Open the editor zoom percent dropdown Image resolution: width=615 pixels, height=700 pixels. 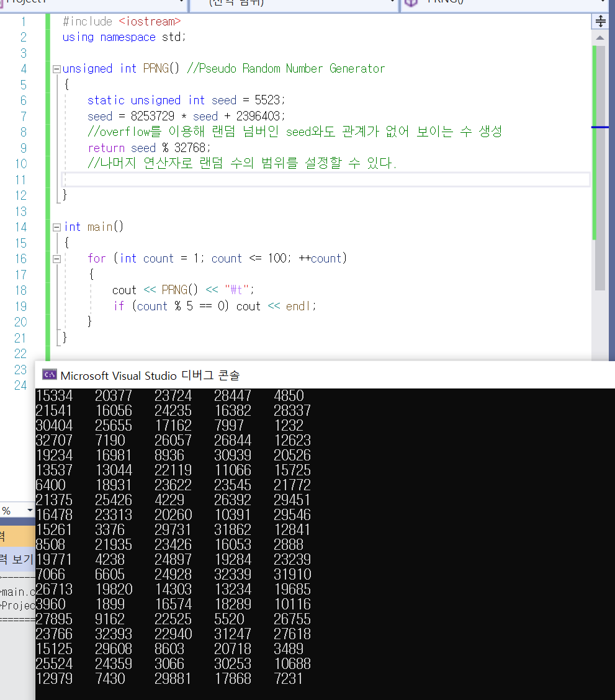30,510
